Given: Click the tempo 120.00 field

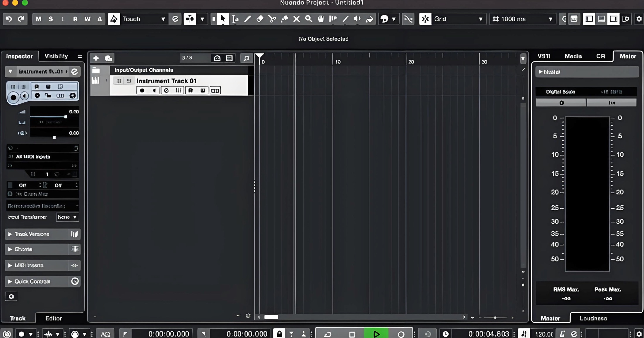Looking at the screenshot, I should pyautogui.click(x=544, y=334).
